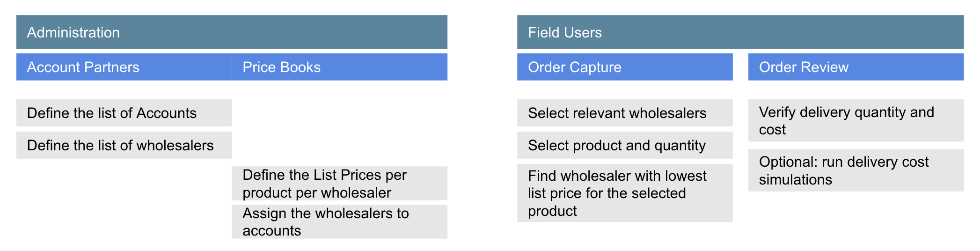Switch to the Price Books heading
This screenshot has height=251, width=980.
(x=339, y=67)
